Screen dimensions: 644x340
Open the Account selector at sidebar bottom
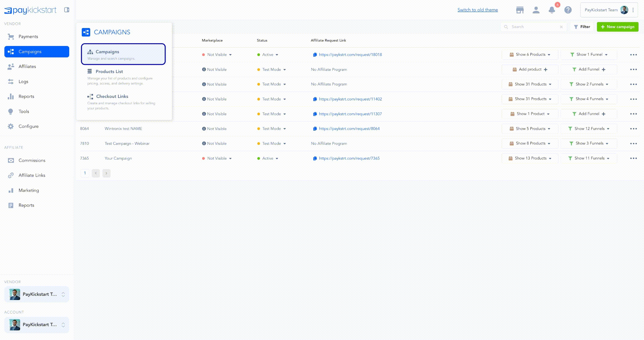37,325
